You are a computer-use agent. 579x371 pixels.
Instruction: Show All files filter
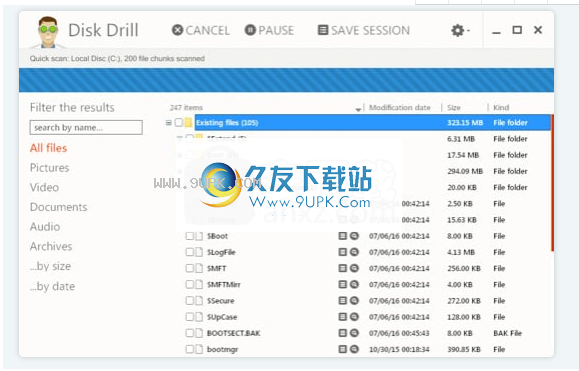pos(48,148)
